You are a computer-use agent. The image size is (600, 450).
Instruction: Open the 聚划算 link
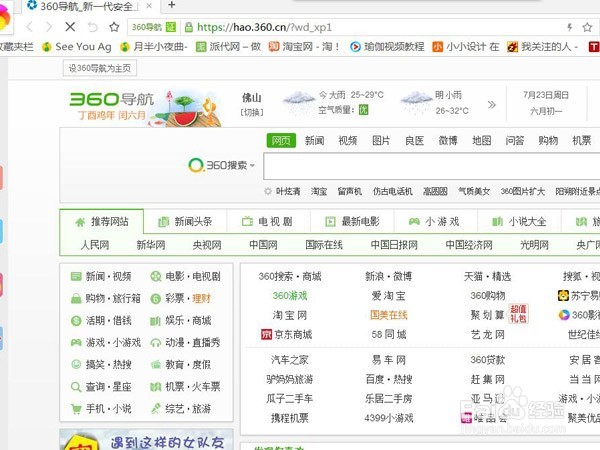(x=488, y=315)
